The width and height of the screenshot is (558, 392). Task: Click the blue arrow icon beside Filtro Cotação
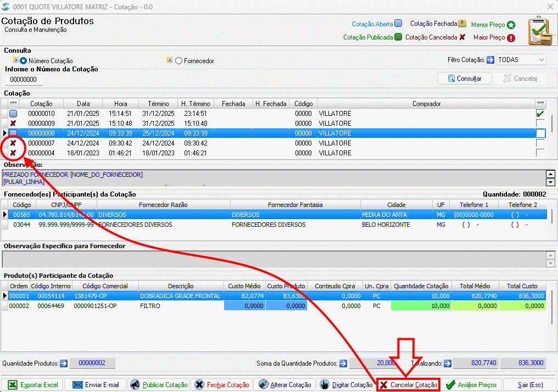490,60
